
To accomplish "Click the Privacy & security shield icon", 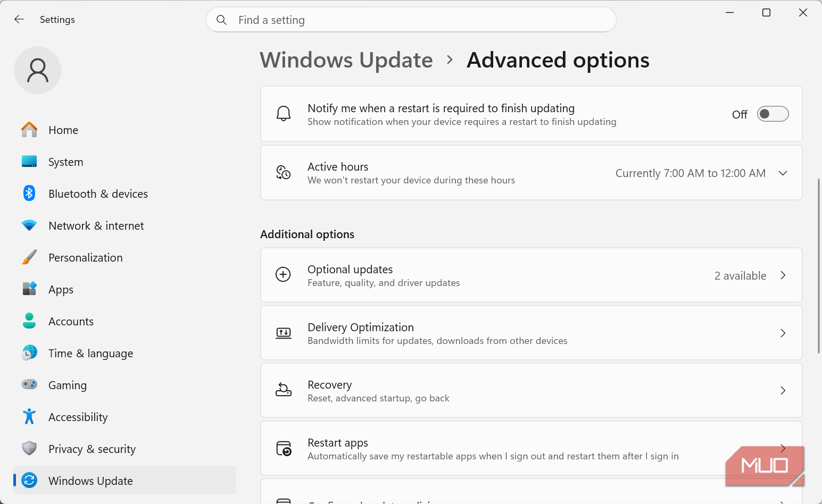I will pos(29,448).
